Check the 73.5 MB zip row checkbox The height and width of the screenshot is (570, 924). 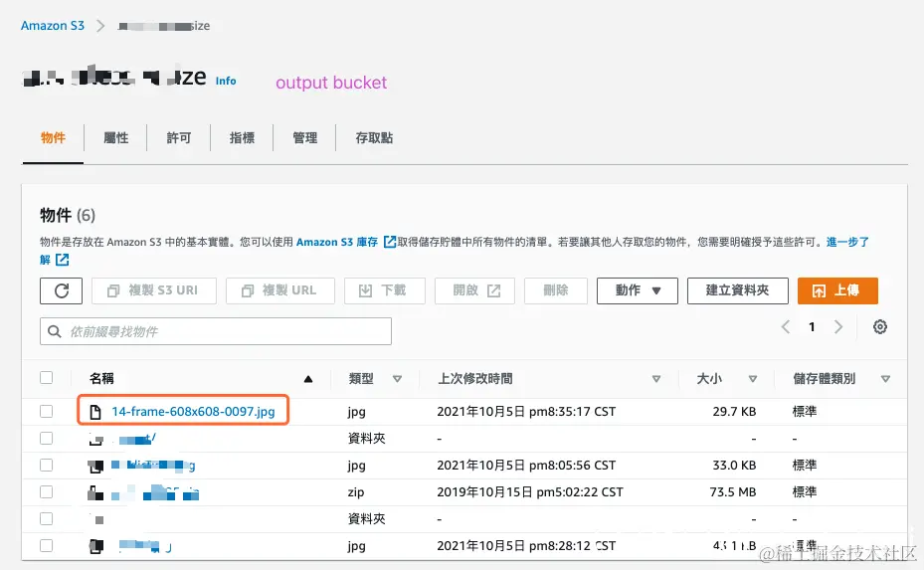(47, 492)
